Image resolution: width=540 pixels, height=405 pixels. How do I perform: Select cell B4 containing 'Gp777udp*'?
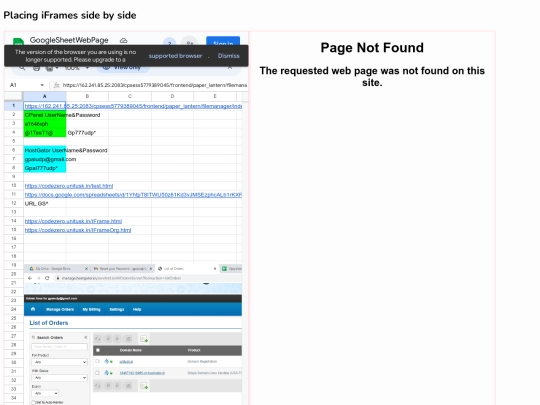(x=87, y=133)
